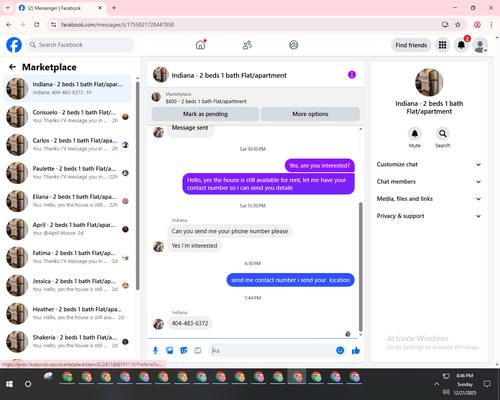Reload the page with browser refresh icon

pyautogui.click(x=37, y=25)
